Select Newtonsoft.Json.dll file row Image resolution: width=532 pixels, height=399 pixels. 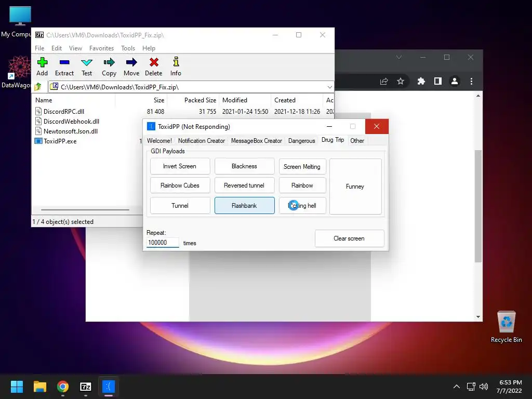[71, 131]
